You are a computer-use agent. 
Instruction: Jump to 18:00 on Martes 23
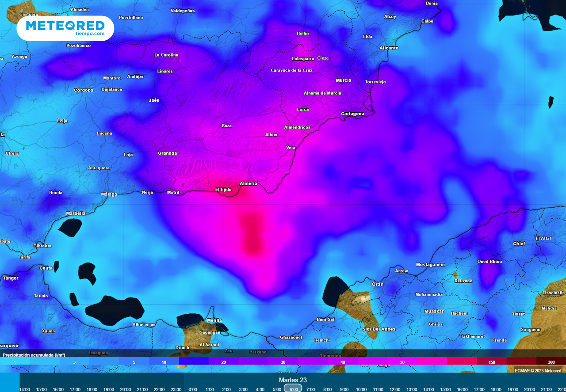click(496, 389)
